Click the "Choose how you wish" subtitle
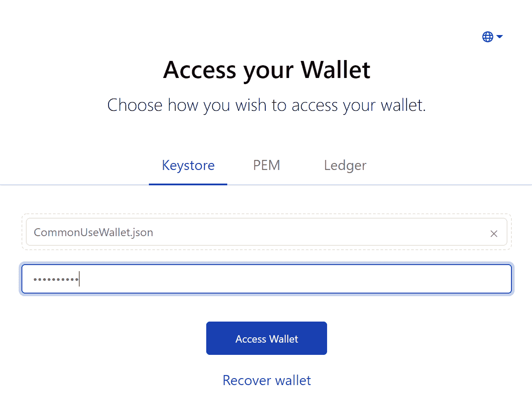Image resolution: width=532 pixels, height=407 pixels. [266, 105]
